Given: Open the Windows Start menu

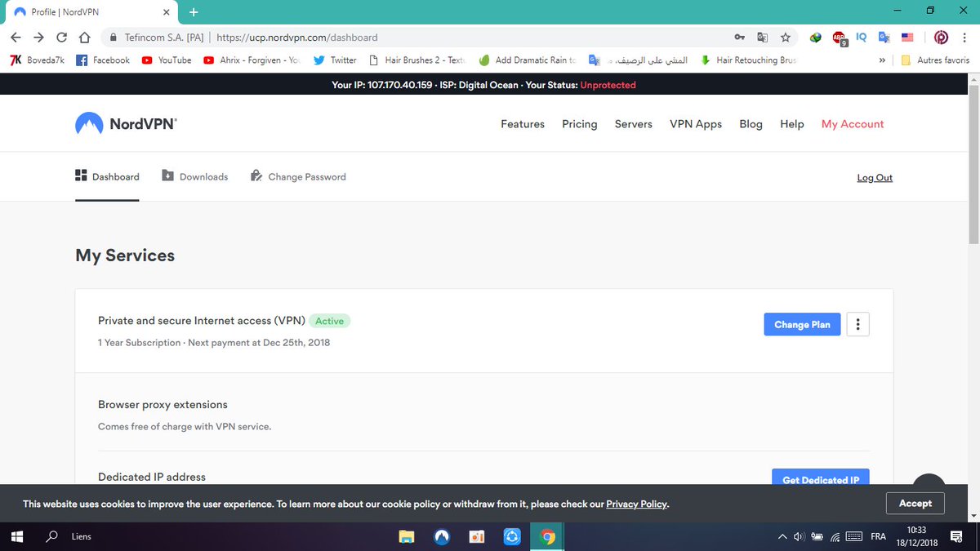Looking at the screenshot, I should tap(16, 536).
